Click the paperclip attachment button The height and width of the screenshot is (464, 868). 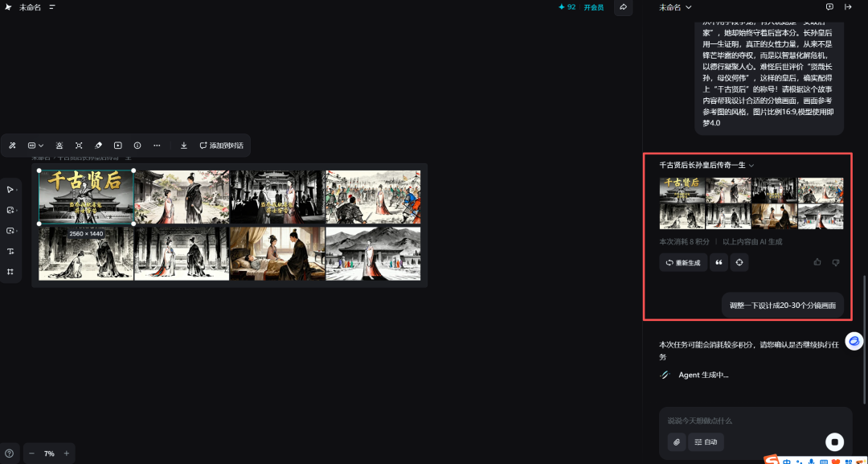(677, 441)
